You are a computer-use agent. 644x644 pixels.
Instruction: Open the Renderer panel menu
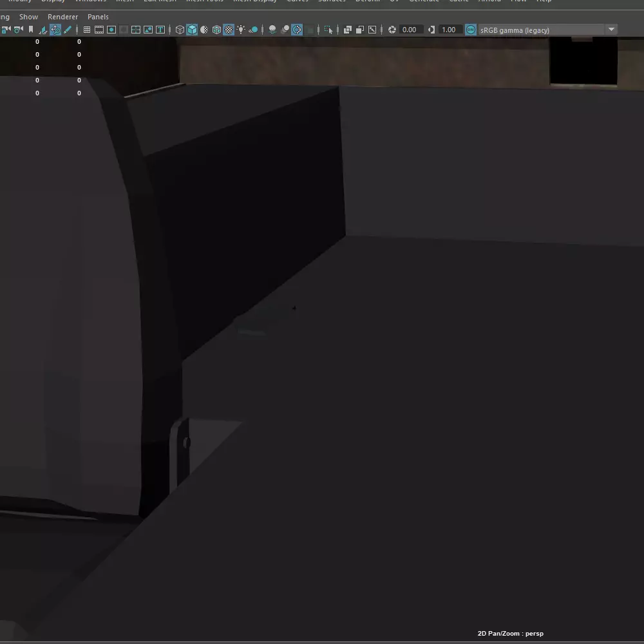pyautogui.click(x=63, y=17)
